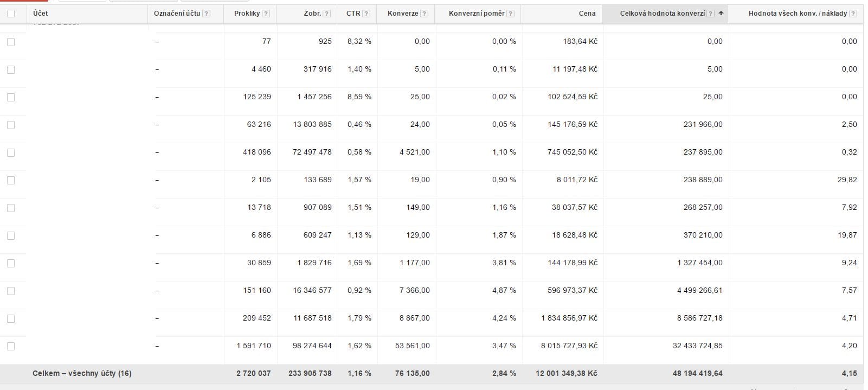The image size is (868, 390).
Task: Sort by the Prokliky column header text
Action: point(247,14)
